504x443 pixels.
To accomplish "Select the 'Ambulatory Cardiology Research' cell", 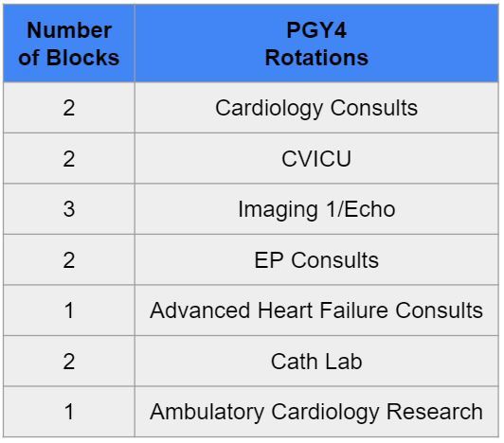I will 316,412.
